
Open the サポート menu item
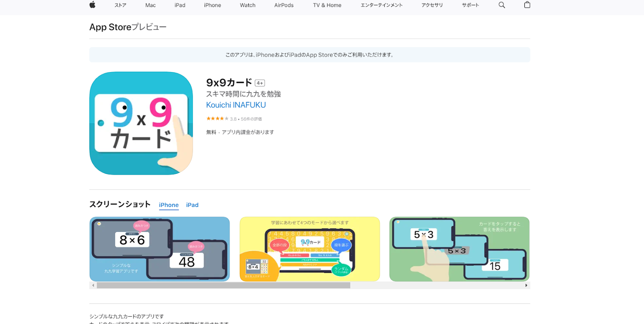pos(471,5)
